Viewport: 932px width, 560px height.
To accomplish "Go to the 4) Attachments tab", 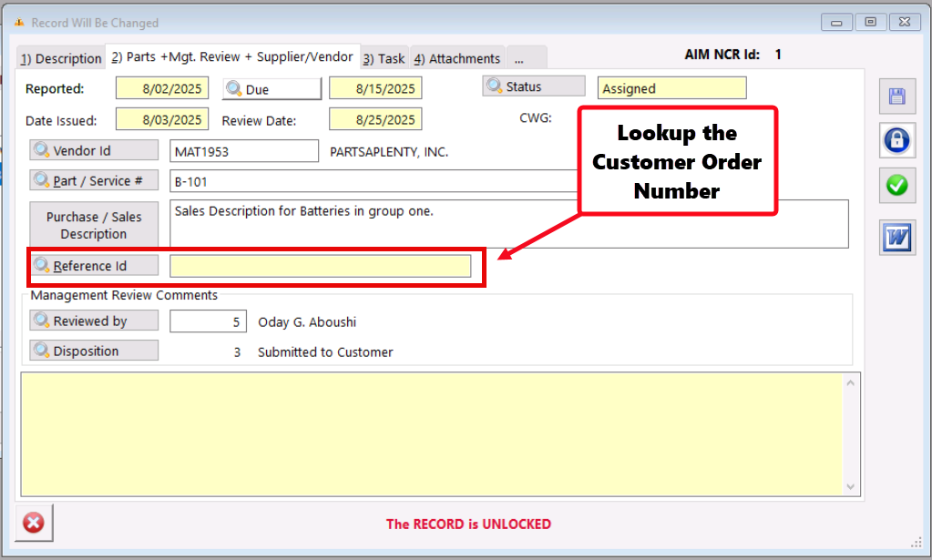I will pos(457,58).
